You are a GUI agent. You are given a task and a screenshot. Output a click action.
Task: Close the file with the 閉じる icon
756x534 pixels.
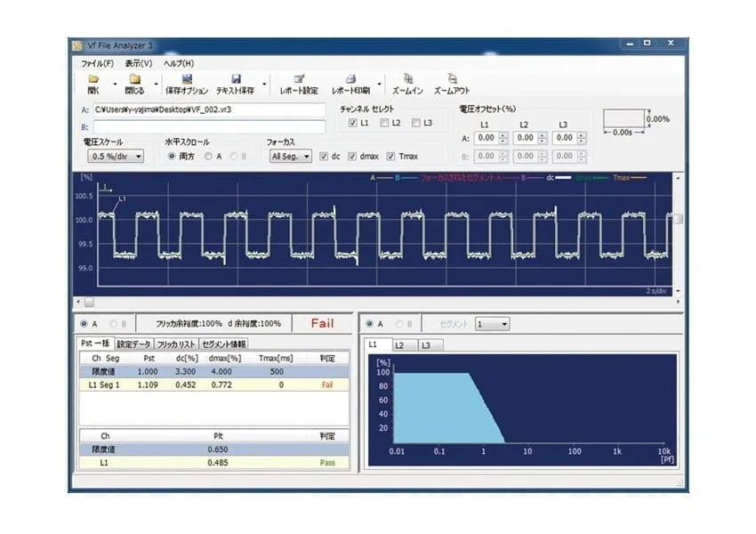pyautogui.click(x=134, y=79)
